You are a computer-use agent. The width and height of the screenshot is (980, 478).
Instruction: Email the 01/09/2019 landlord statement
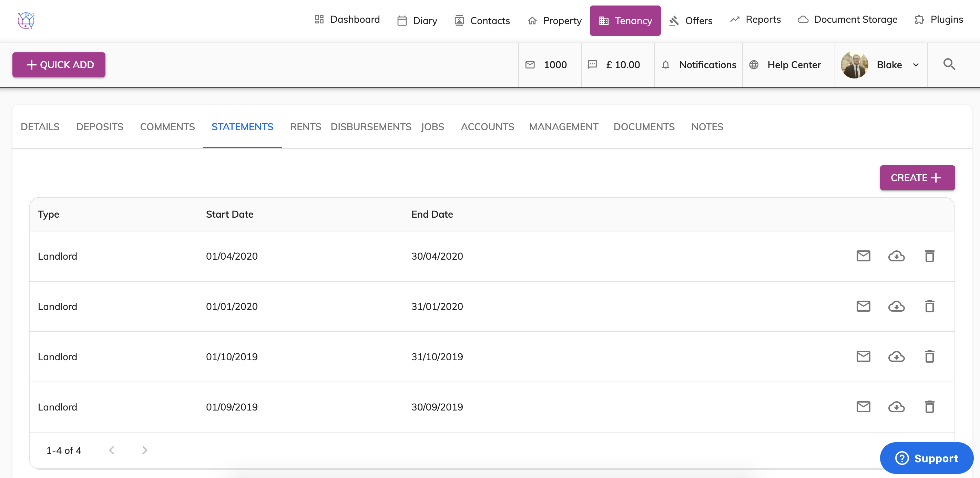pyautogui.click(x=863, y=407)
